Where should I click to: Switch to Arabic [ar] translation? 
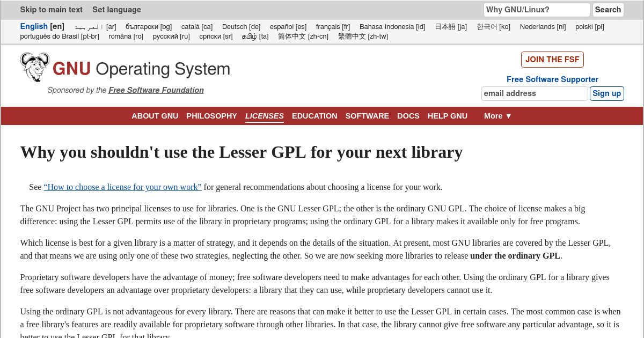click(96, 27)
